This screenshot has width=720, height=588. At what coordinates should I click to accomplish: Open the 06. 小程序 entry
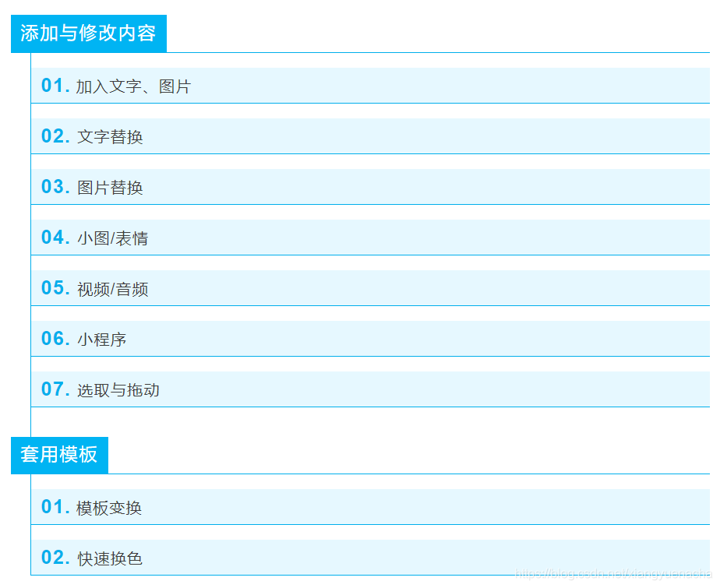point(370,338)
